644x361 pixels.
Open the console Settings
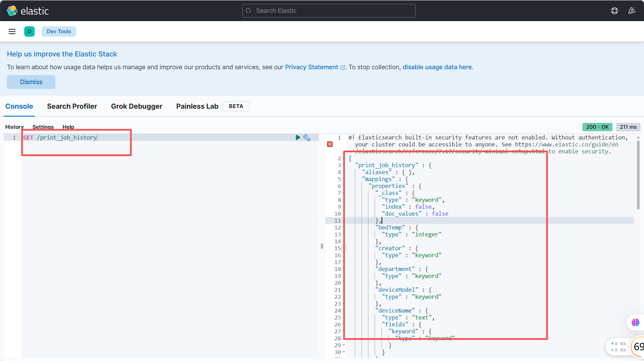click(43, 127)
